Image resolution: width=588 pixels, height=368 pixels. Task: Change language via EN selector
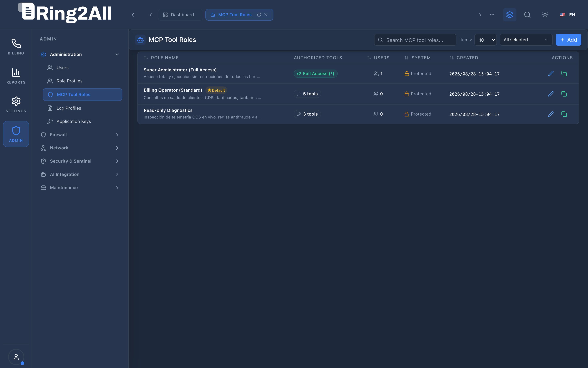(x=568, y=15)
